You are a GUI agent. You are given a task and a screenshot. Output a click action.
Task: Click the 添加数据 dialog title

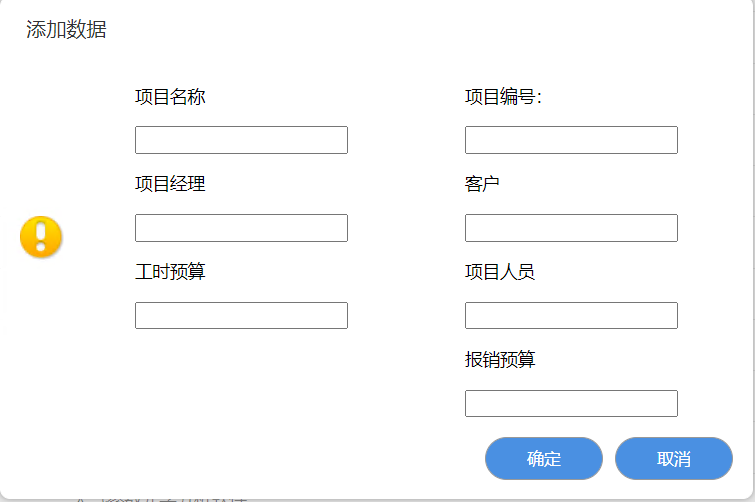pyautogui.click(x=66, y=30)
